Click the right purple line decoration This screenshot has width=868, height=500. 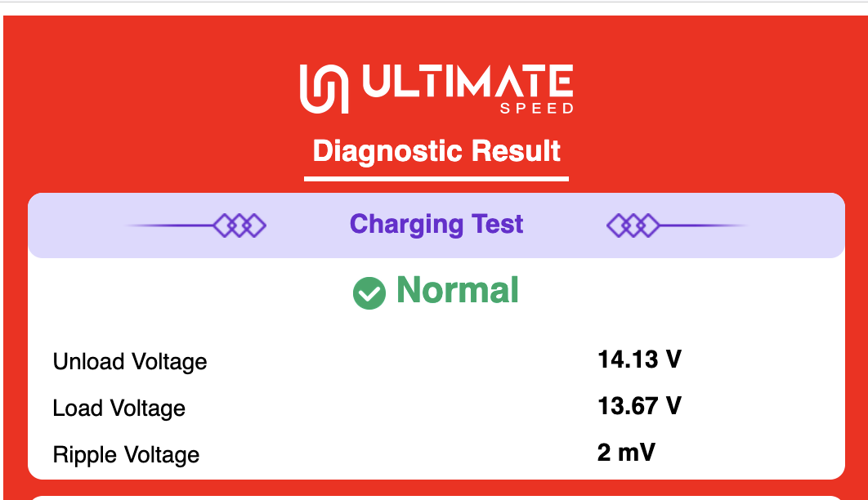[x=704, y=225]
